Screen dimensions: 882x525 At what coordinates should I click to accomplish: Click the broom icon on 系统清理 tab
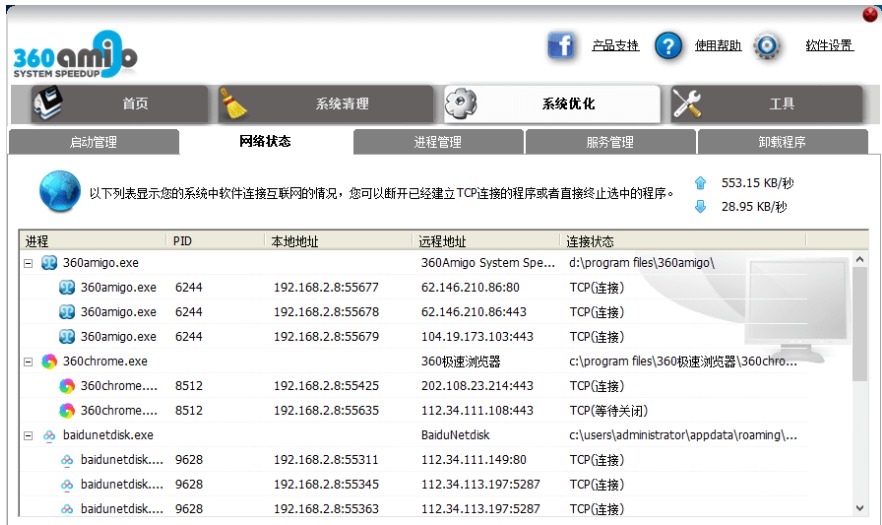point(233,104)
